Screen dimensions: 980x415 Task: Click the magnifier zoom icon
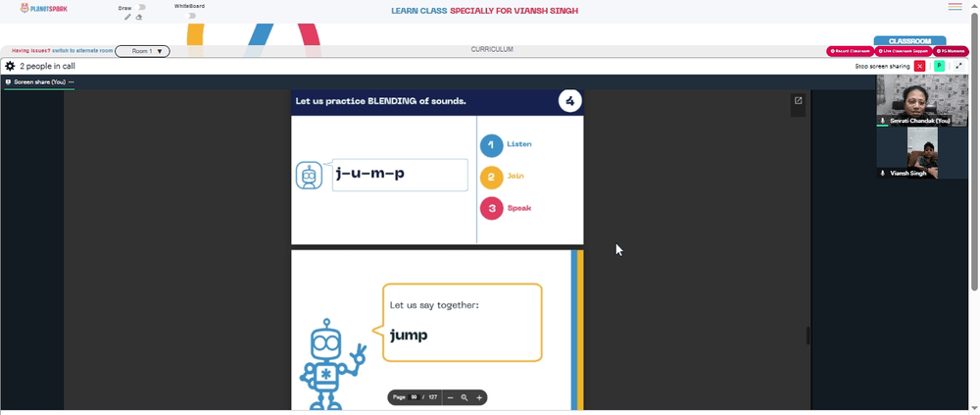point(465,397)
